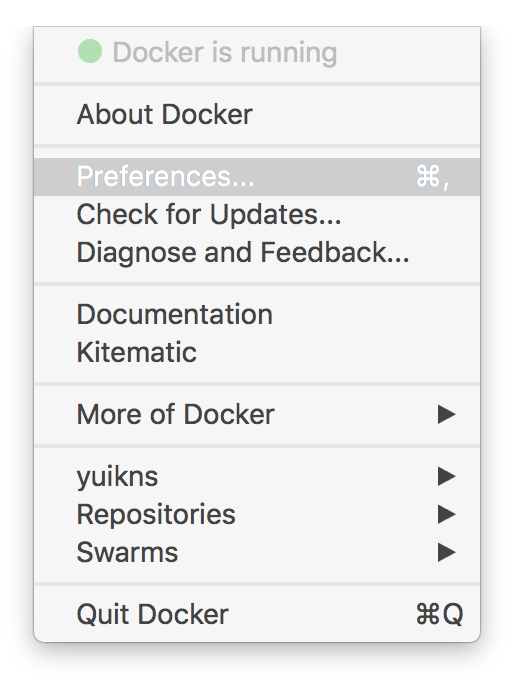Open Documentation entry
The image size is (514, 684).
point(257,314)
